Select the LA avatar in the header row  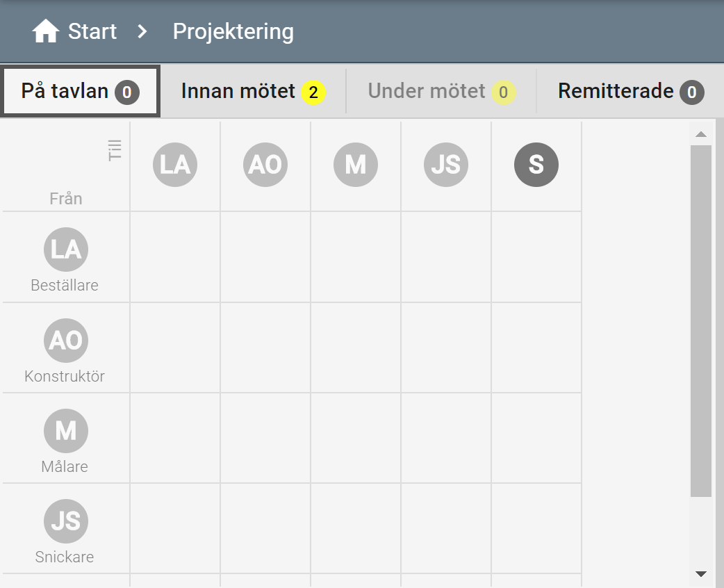point(175,165)
